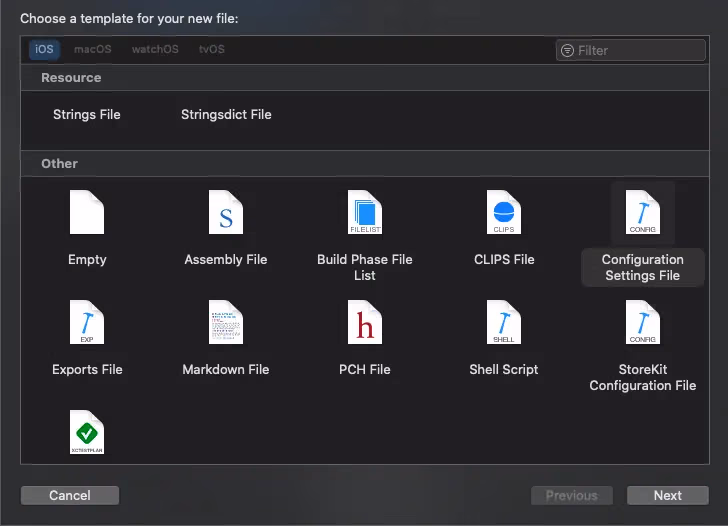Select the Stringsdict File template
Screen dimensions: 728x526
pos(226,114)
